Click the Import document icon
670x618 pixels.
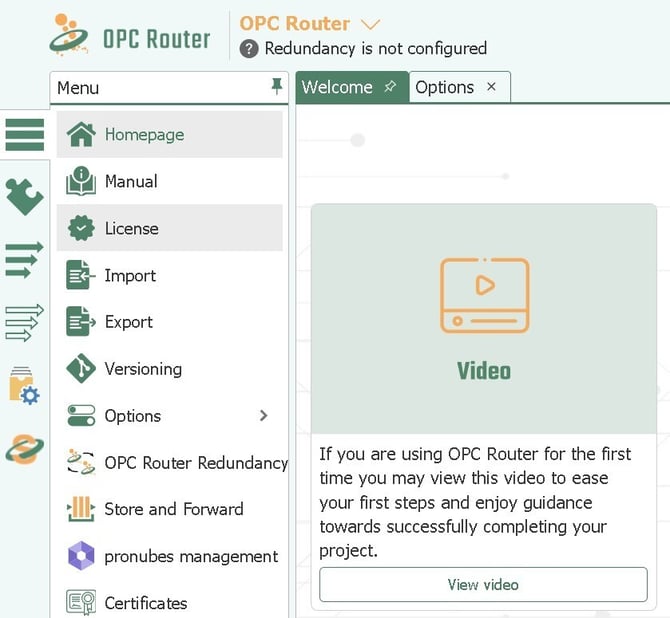click(x=80, y=275)
